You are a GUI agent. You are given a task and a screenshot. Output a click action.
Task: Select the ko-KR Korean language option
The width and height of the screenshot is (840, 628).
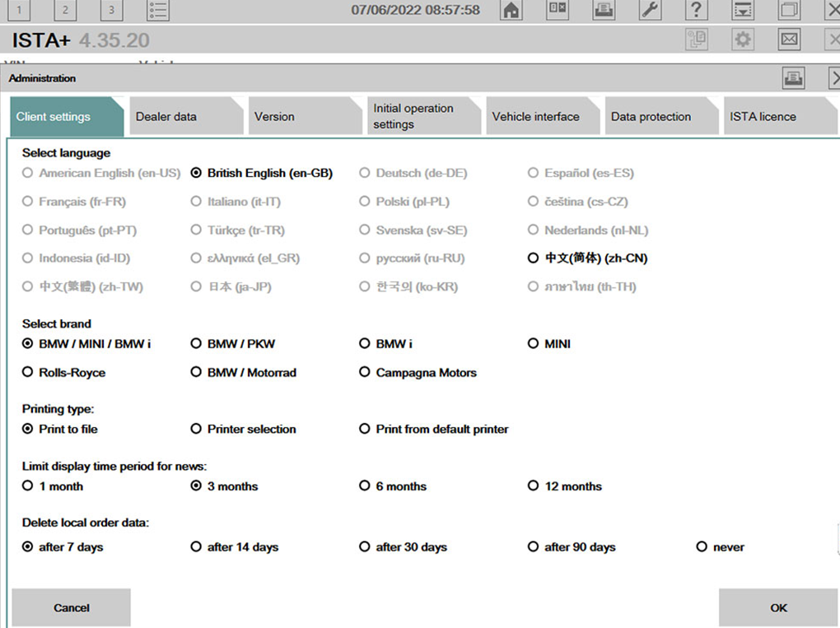(408, 287)
